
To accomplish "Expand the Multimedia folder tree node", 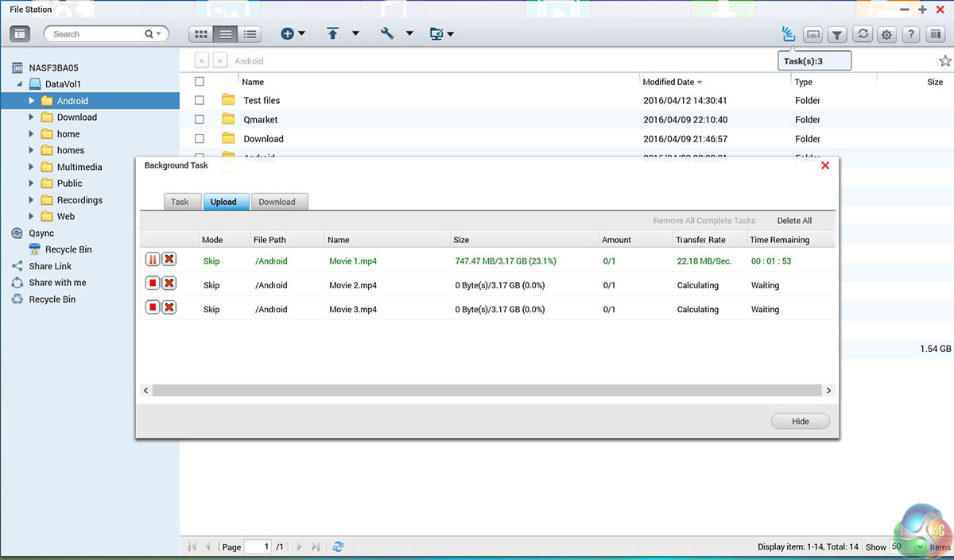I will tap(32, 167).
